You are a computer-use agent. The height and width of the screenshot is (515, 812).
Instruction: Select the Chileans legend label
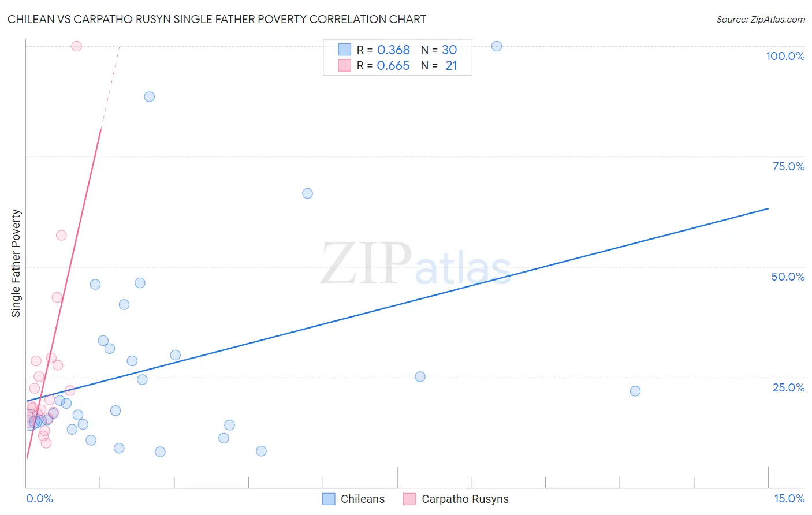pos(363,499)
